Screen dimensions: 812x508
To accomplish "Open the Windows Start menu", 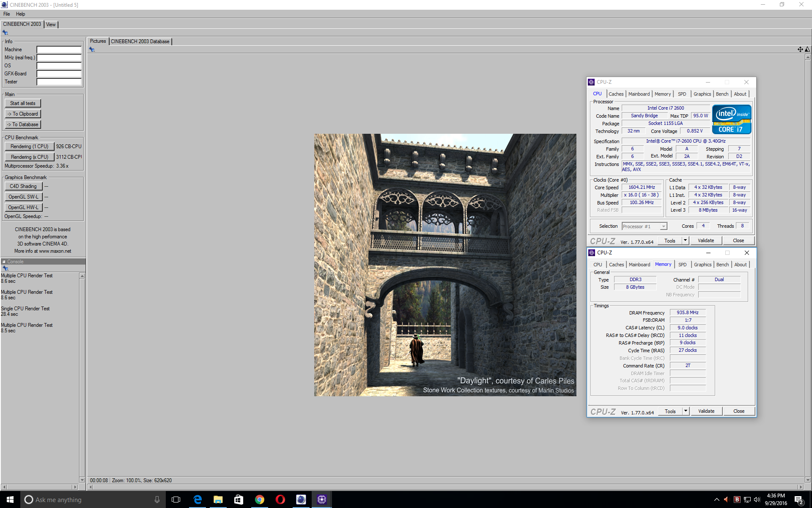I will (10, 500).
